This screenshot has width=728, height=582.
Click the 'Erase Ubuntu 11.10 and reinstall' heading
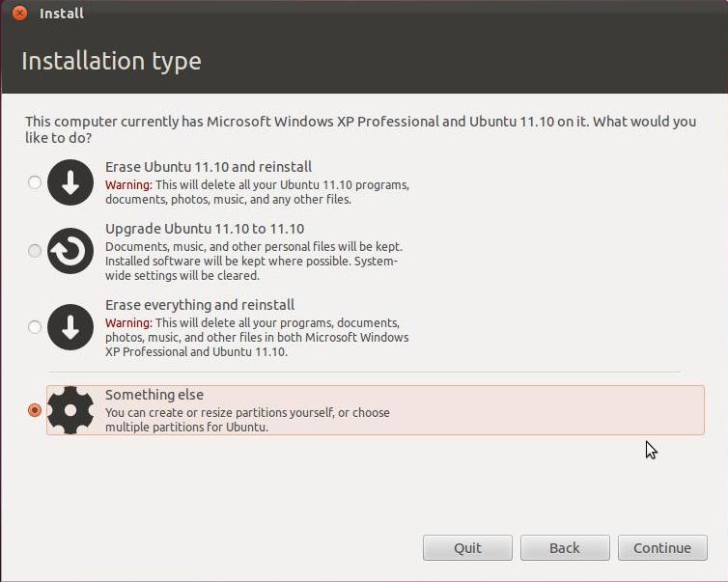click(x=209, y=167)
